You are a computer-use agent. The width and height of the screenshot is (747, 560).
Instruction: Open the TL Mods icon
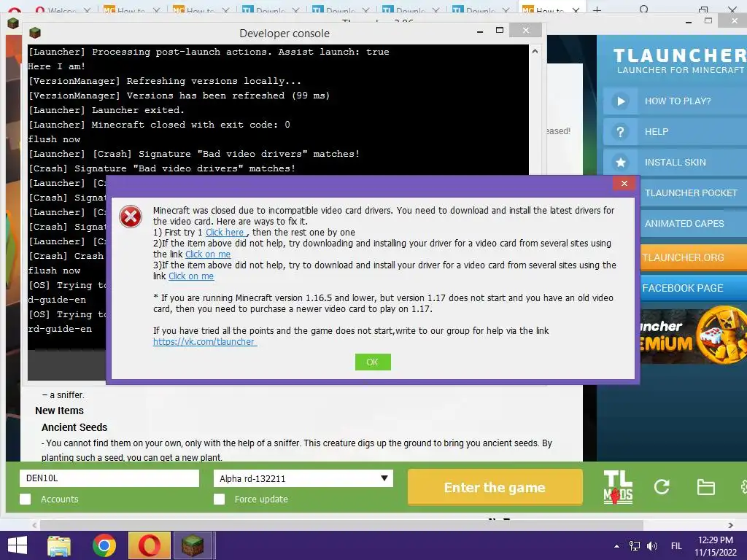618,486
